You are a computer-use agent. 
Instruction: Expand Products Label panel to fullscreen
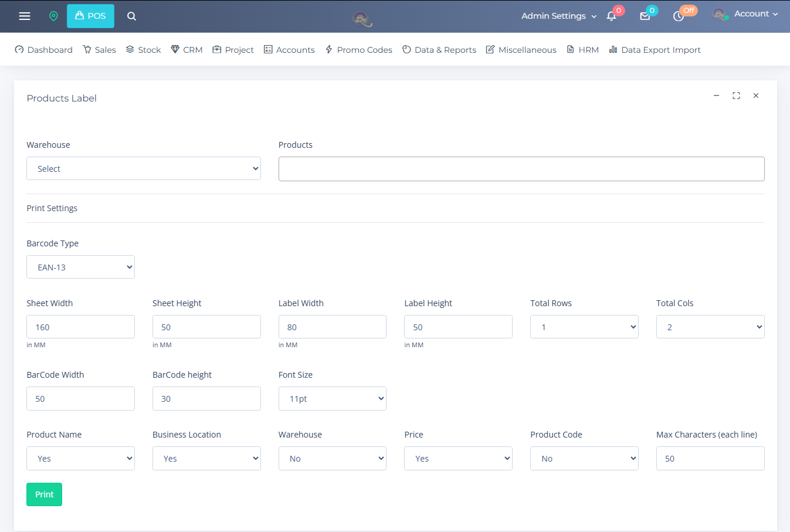[x=736, y=96]
